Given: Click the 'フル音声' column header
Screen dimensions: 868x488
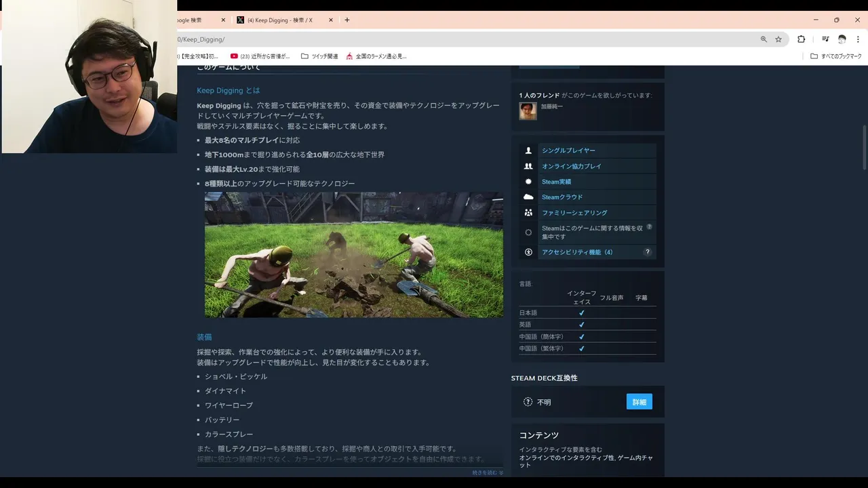Looking at the screenshot, I should click(612, 298).
